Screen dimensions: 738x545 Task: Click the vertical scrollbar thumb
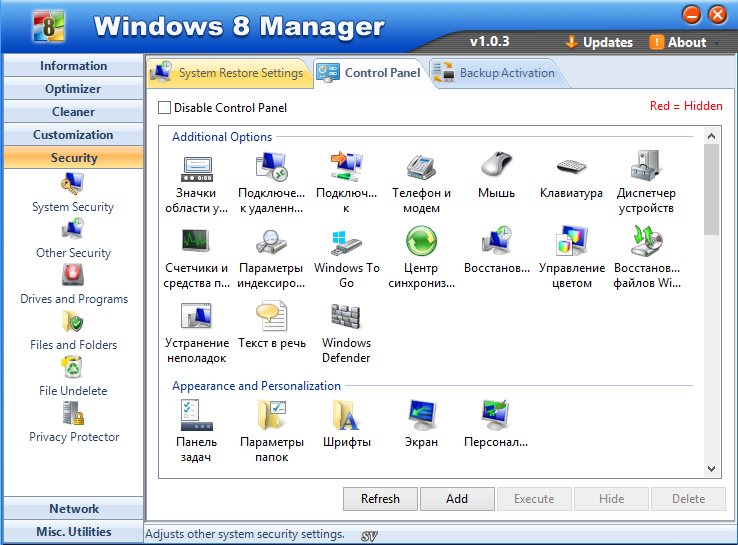712,189
